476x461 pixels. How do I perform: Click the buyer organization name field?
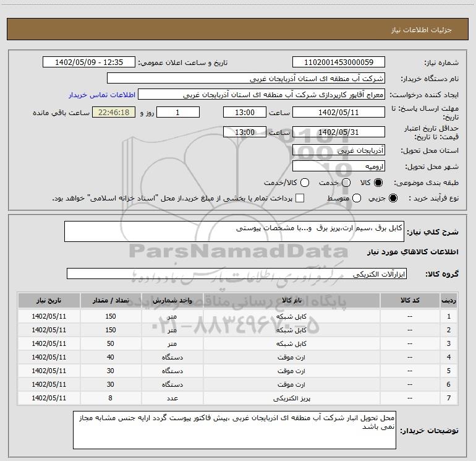(246, 79)
